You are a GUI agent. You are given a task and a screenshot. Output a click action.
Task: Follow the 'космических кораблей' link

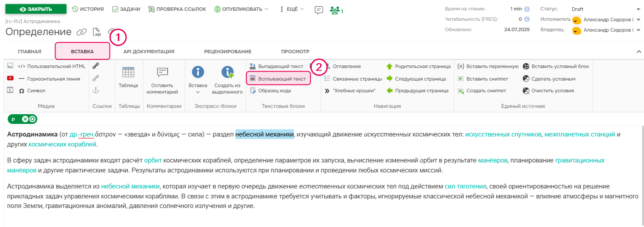[63, 144]
